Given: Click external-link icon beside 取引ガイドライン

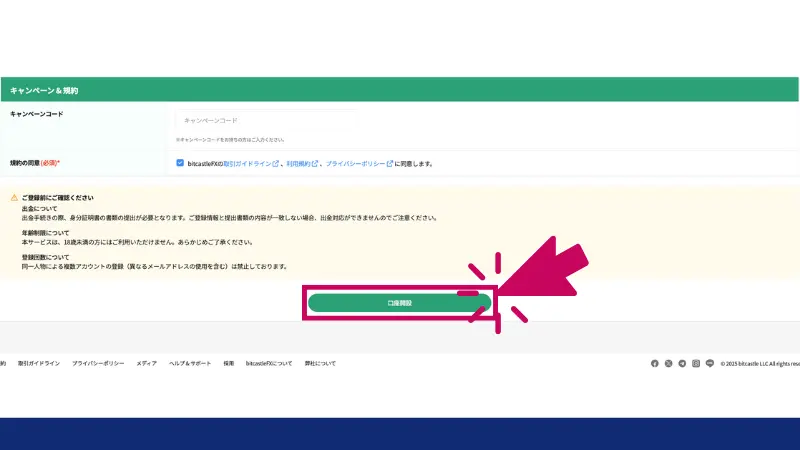Looking at the screenshot, I should pos(276,163).
